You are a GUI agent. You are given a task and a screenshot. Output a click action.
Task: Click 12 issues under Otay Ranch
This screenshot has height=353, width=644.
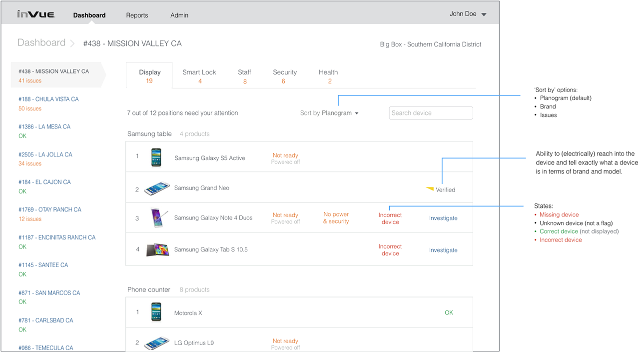click(30, 219)
